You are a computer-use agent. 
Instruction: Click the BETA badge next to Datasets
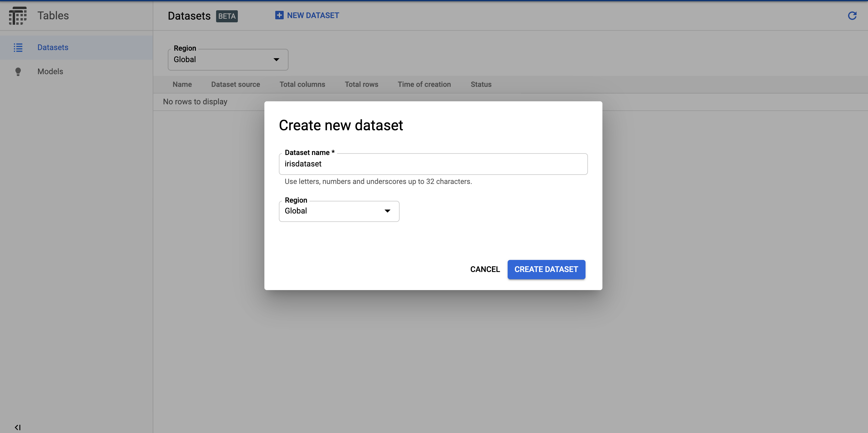[226, 16]
